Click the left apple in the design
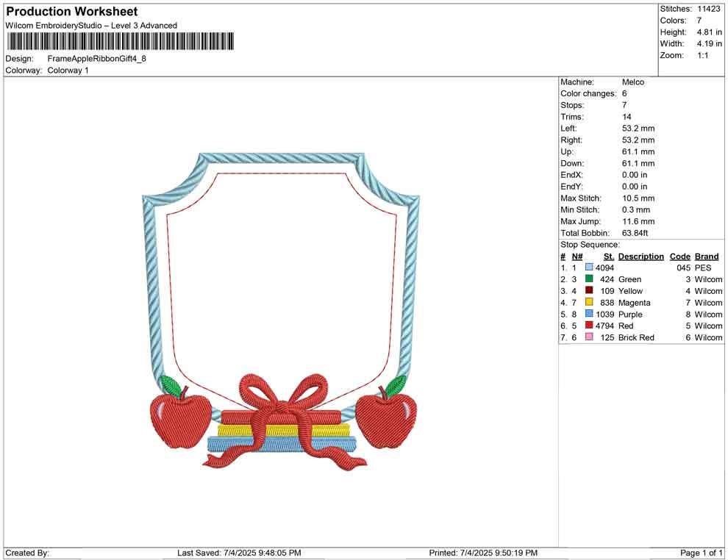The width and height of the screenshot is (728, 560). (x=171, y=417)
